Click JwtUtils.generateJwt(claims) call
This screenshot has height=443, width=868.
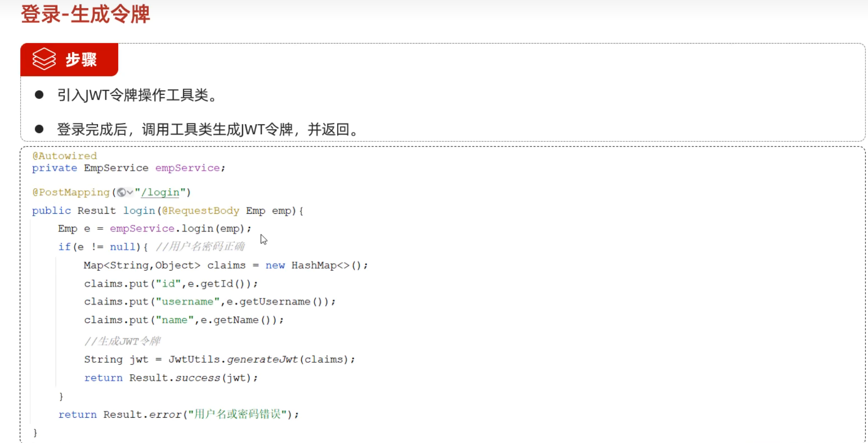259,359
